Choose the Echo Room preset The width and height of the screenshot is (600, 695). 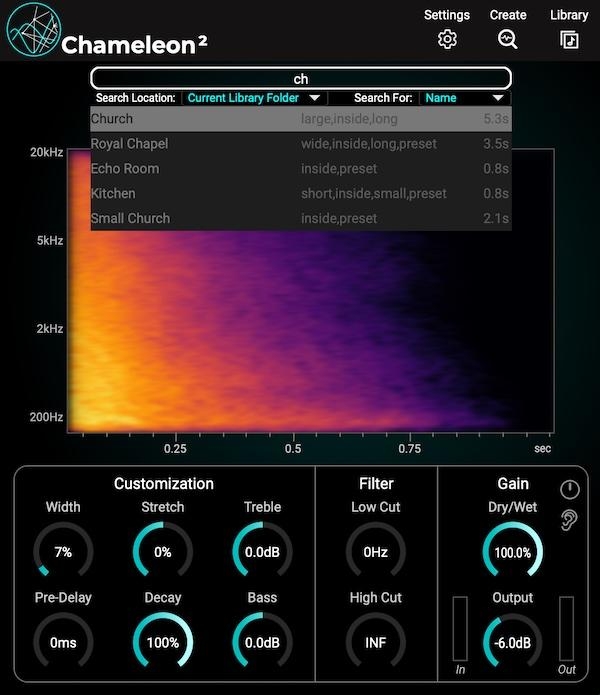tap(300, 169)
